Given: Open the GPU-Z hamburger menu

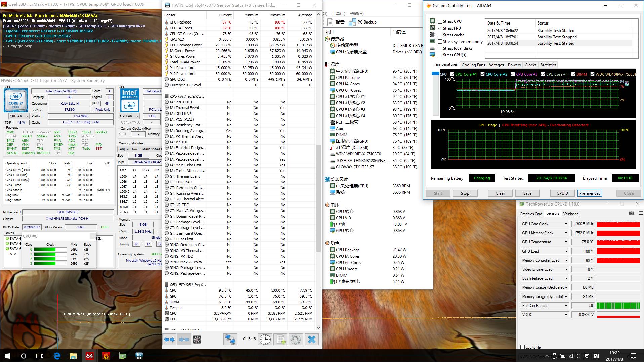Looking at the screenshot, I should click(641, 213).
